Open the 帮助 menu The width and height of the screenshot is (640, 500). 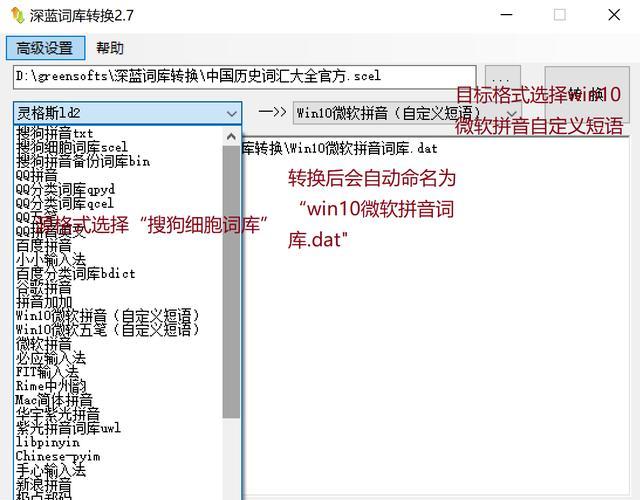click(109, 48)
